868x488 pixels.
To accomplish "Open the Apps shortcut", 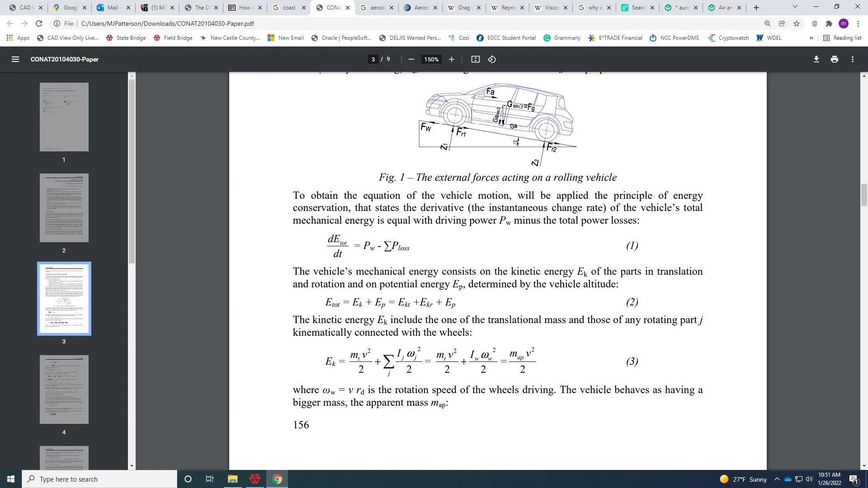I will coord(18,38).
